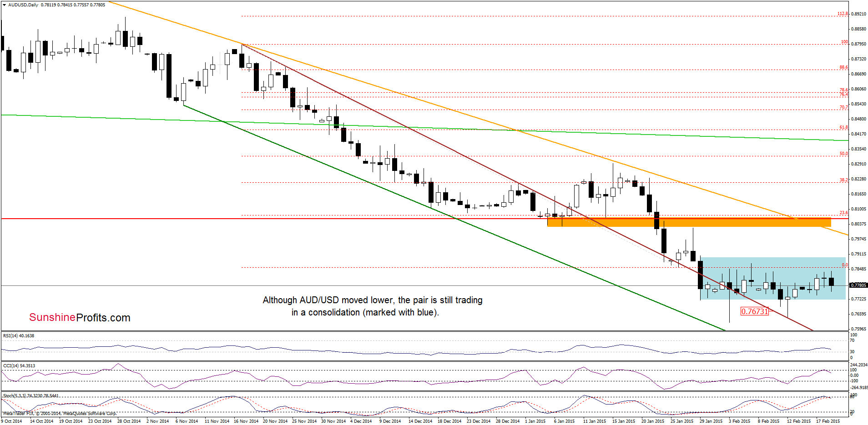Click the 61.8 Fibonacci level label
The image size is (868, 425).
(843, 127)
